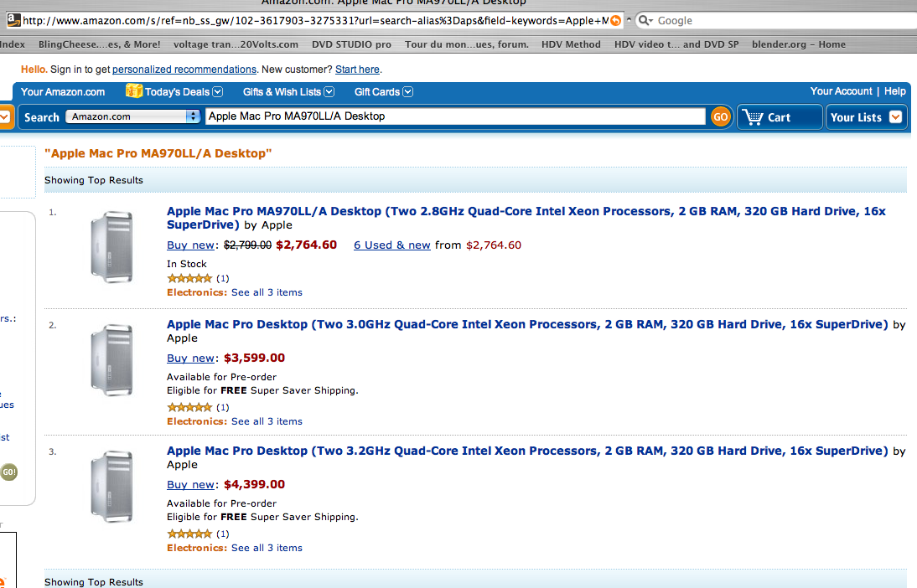Viewport: 917px width, 588px height.
Task: Click the browser URL address field
Action: pyautogui.click(x=316, y=20)
